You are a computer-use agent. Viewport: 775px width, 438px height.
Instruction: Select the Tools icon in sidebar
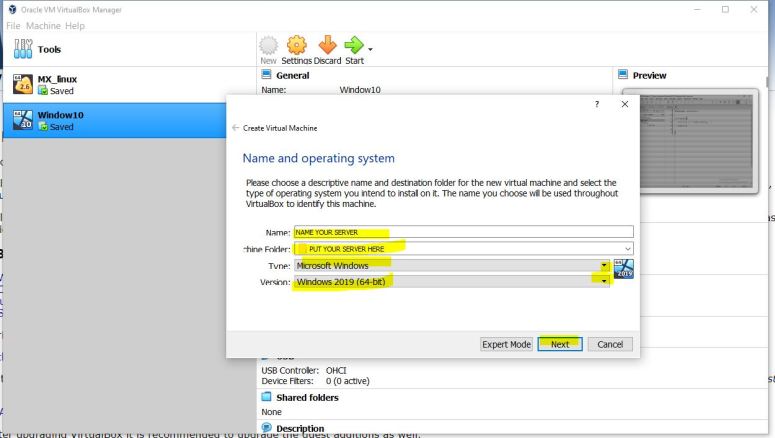pos(20,49)
